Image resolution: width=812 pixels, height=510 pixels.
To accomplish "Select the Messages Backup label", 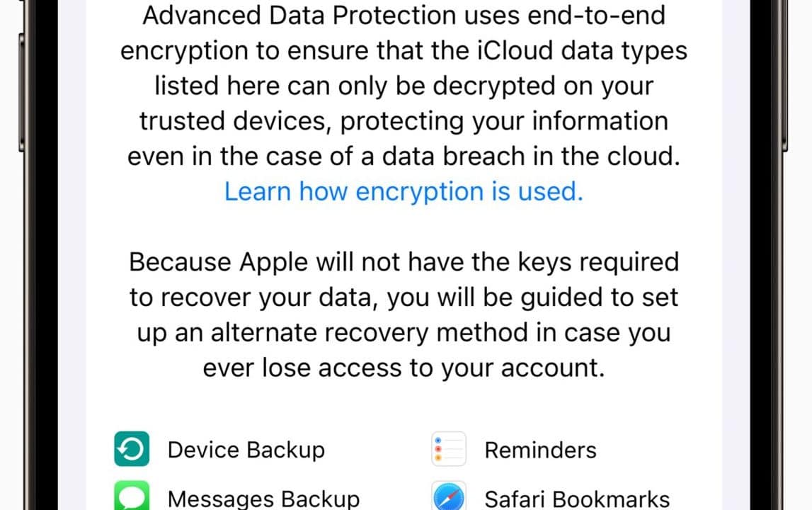I will pos(263,499).
